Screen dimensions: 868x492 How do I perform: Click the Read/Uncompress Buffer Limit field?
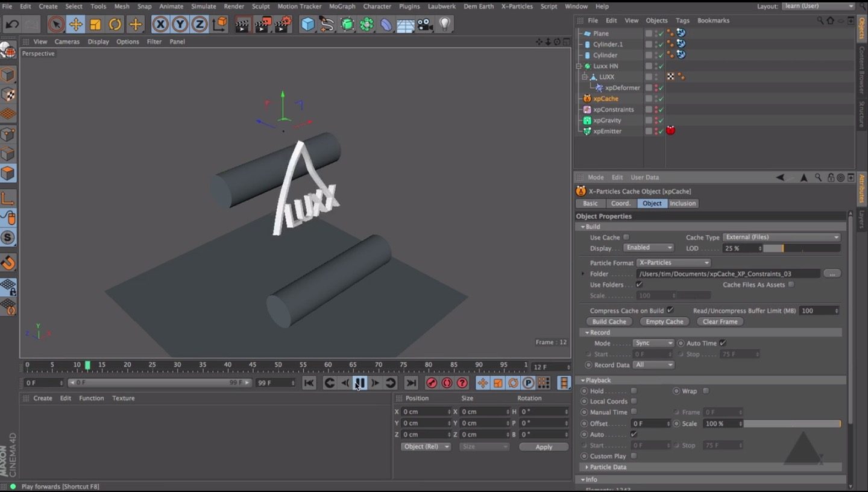[x=820, y=311]
